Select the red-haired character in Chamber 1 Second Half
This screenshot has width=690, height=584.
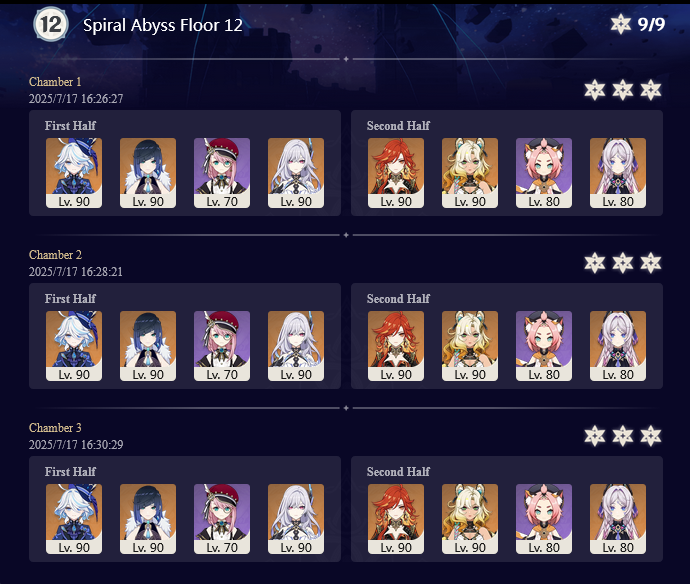point(396,173)
